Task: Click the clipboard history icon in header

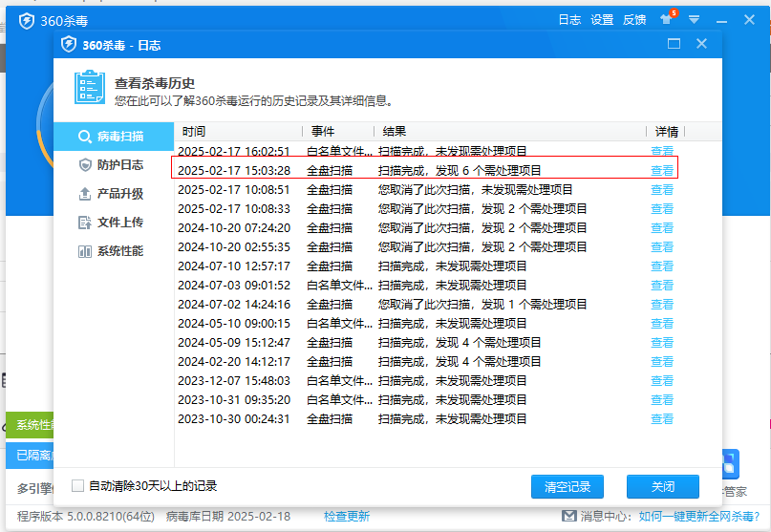Action: point(90,88)
